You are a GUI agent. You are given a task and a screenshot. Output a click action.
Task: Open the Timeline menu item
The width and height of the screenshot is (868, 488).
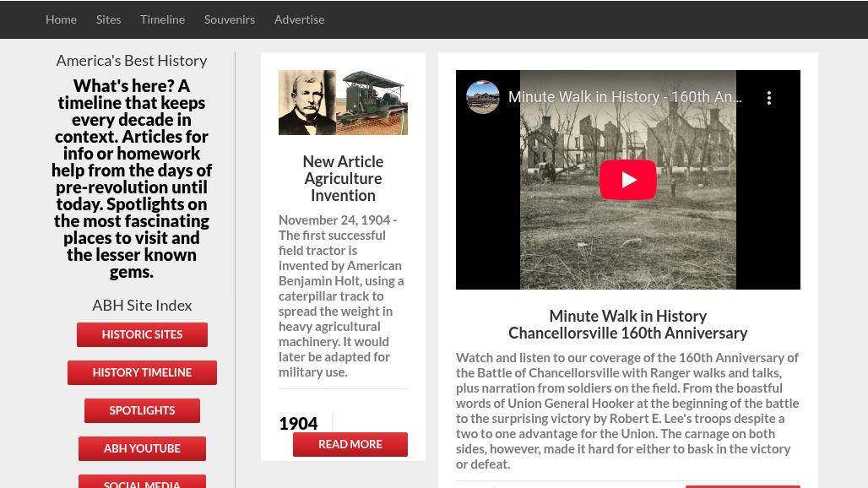163,19
